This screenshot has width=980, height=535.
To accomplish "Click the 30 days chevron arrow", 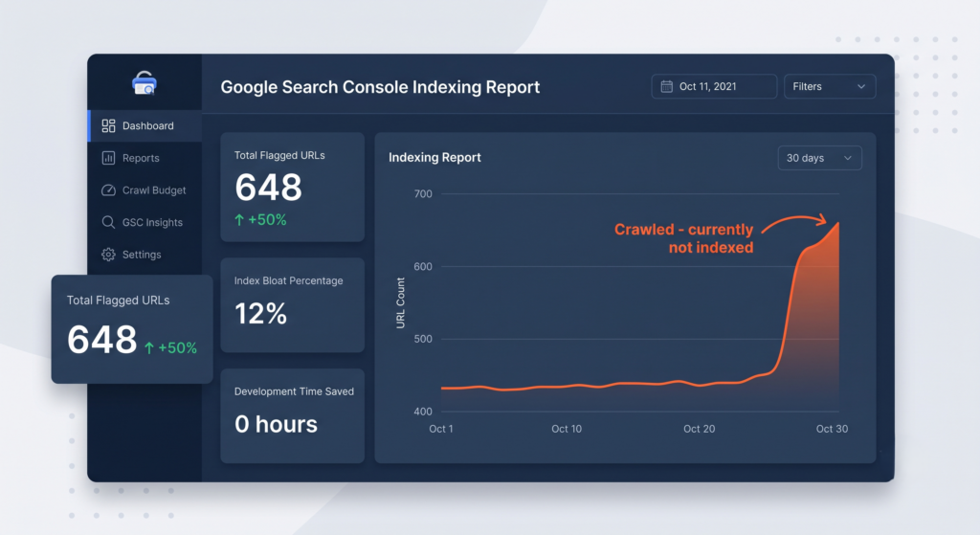I will click(x=848, y=158).
